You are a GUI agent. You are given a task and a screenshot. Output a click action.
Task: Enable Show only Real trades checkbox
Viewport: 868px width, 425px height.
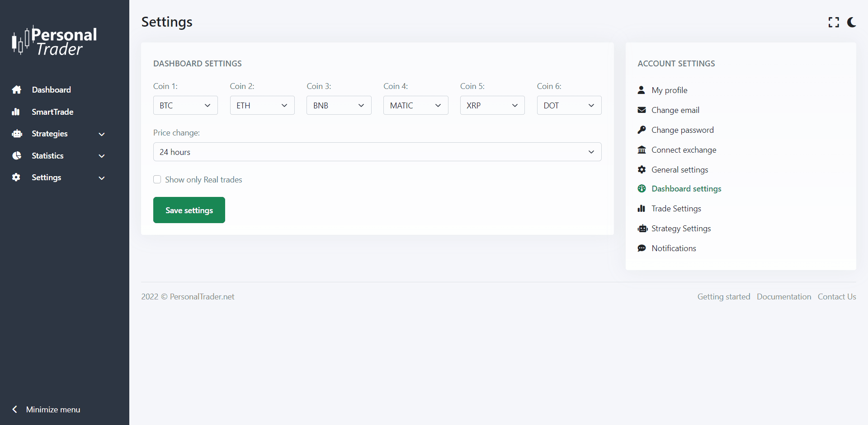pos(157,180)
